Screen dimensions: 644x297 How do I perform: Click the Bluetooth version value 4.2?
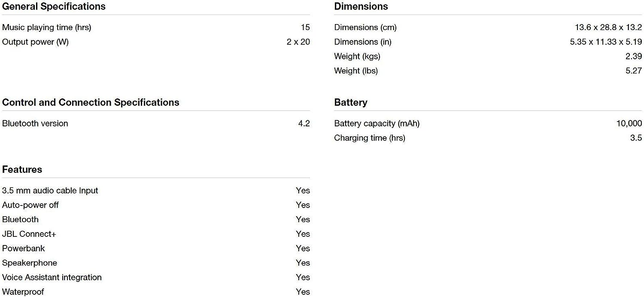304,124
